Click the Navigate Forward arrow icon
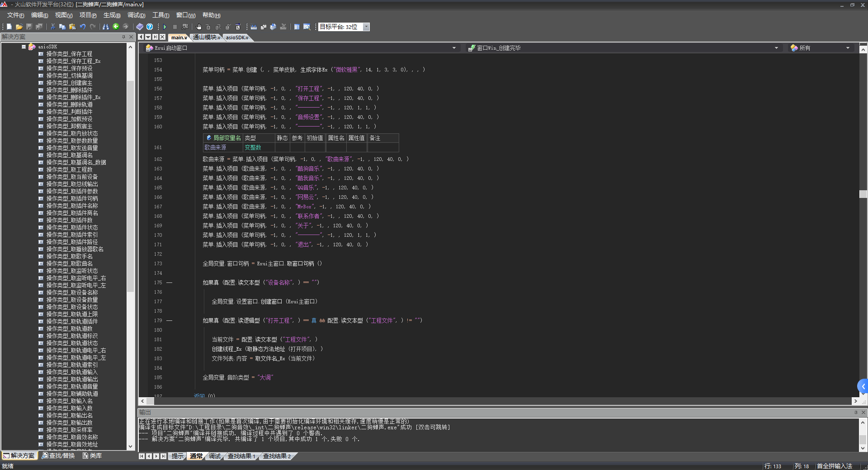 [126, 27]
